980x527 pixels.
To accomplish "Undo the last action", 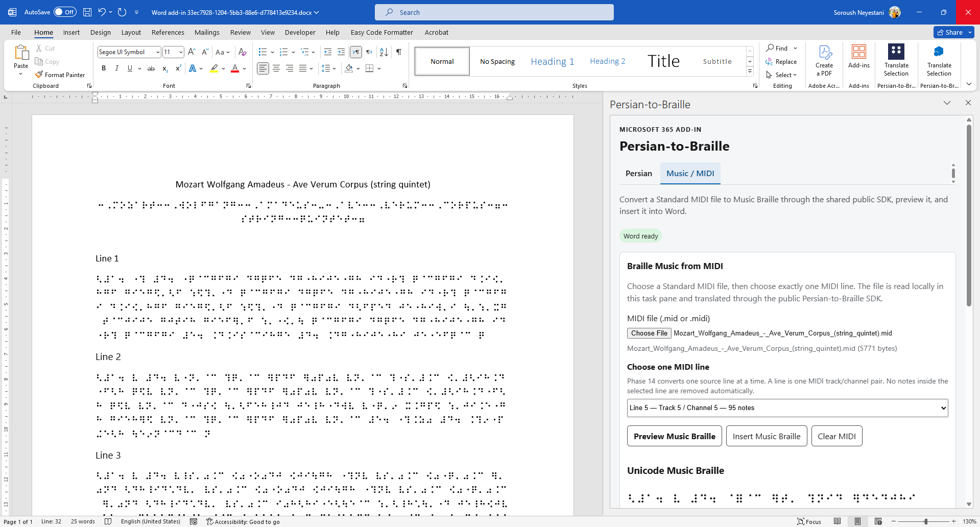I will [102, 12].
